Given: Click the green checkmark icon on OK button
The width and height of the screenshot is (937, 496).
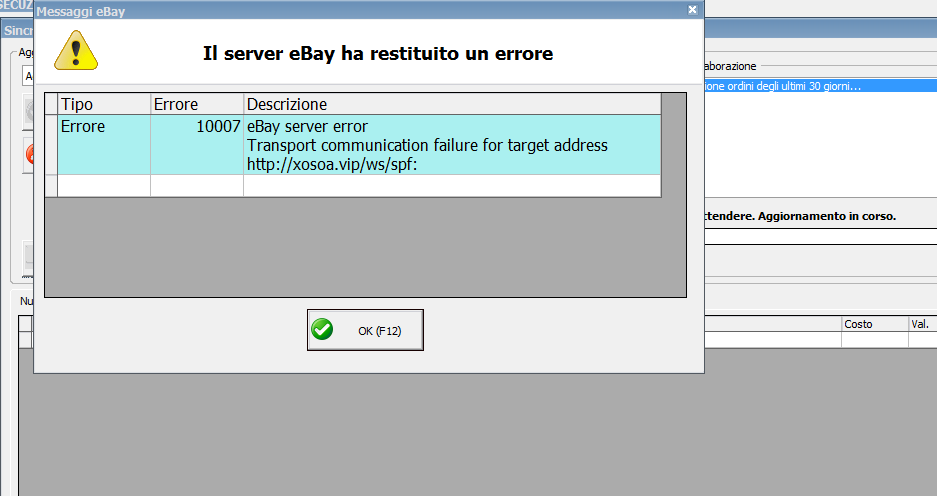Looking at the screenshot, I should click(322, 329).
